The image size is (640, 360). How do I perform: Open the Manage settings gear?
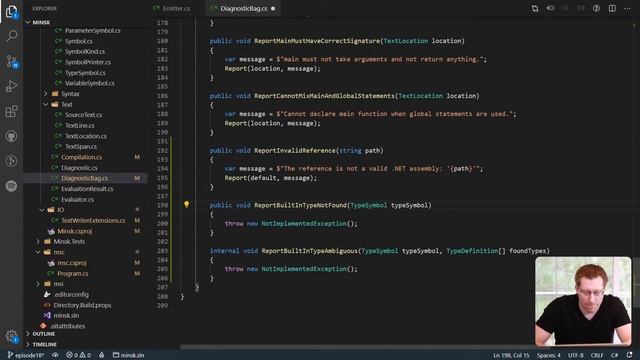[x=11, y=336]
